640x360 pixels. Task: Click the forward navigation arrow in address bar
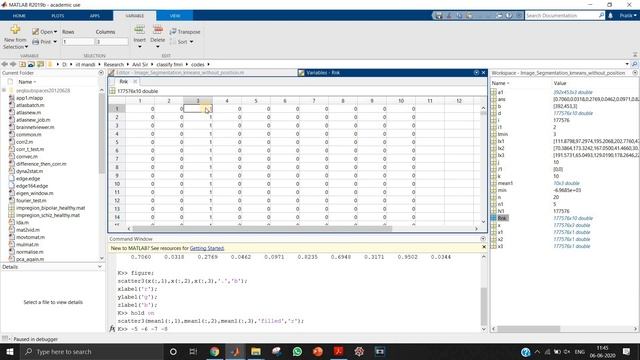(13, 64)
